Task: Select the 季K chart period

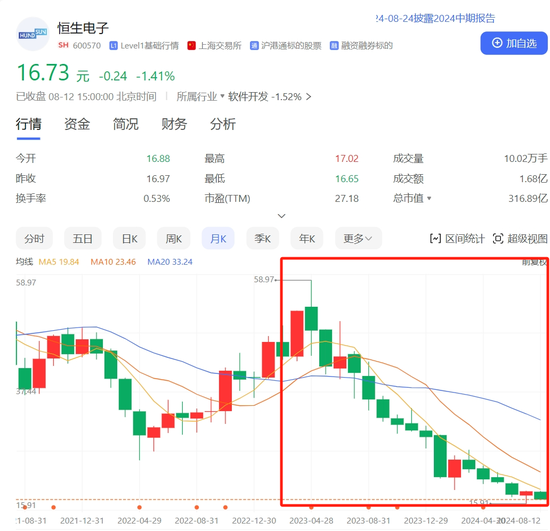Action: tap(263, 238)
